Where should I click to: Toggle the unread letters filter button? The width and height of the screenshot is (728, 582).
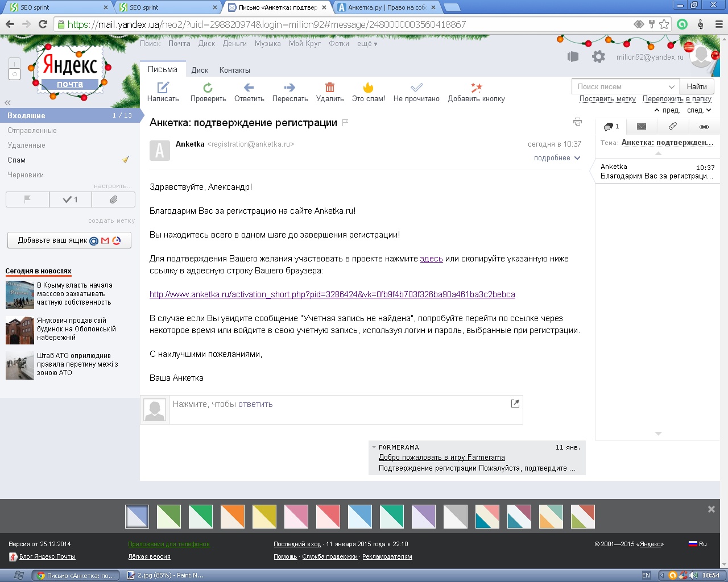tap(70, 199)
